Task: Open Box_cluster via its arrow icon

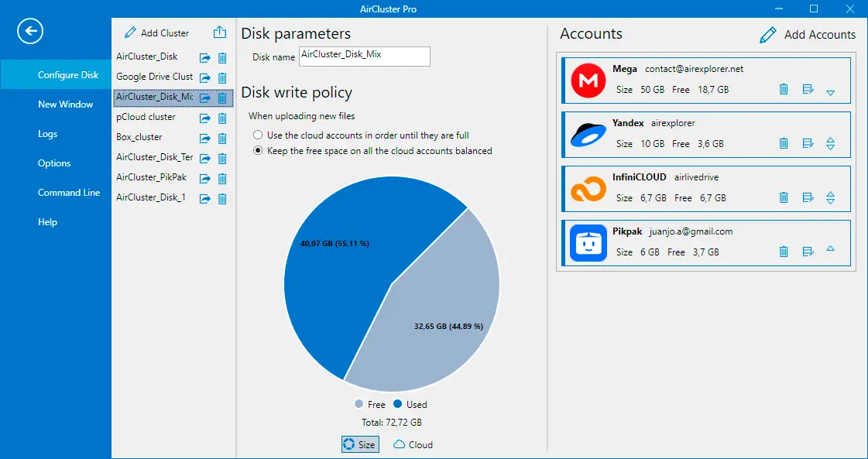Action: pyautogui.click(x=205, y=138)
